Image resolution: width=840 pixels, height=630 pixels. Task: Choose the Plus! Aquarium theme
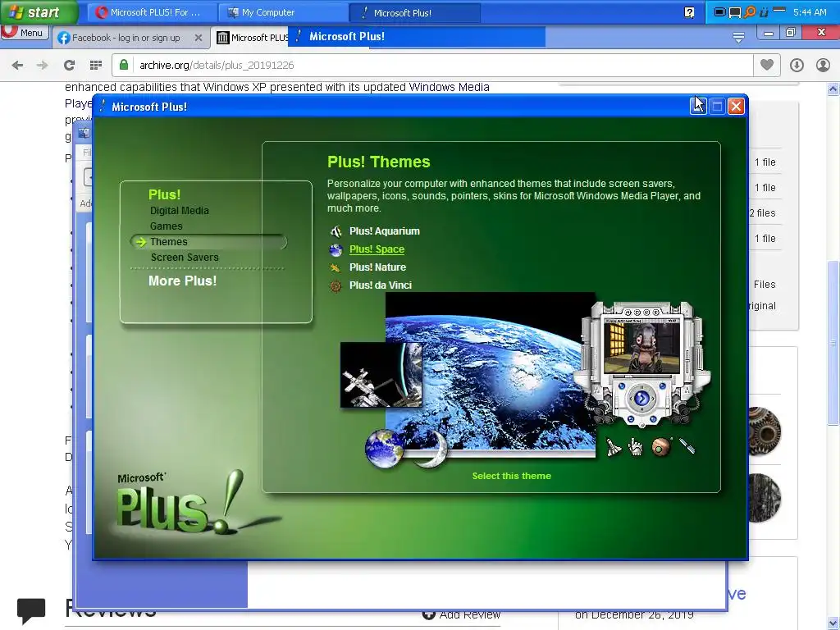[x=385, y=231]
